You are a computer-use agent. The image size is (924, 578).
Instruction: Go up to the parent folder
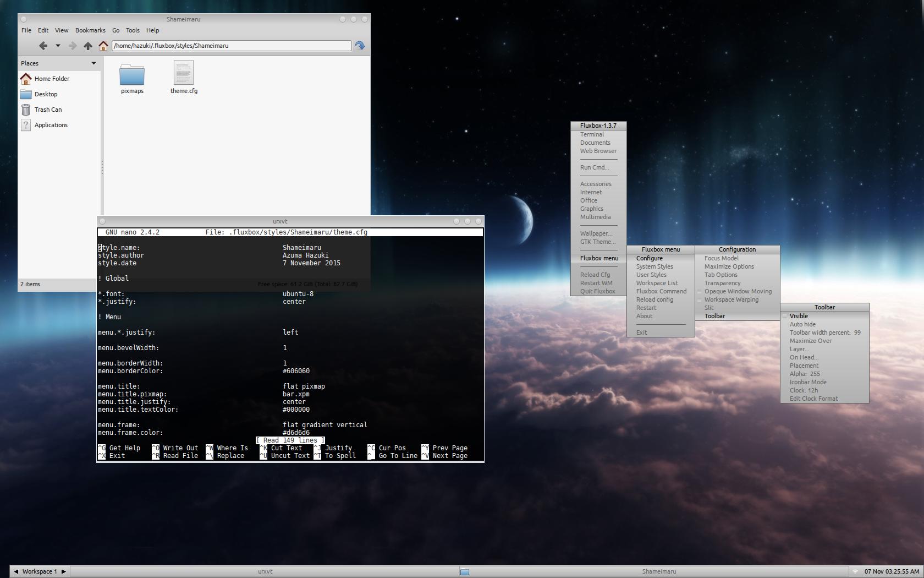point(87,46)
